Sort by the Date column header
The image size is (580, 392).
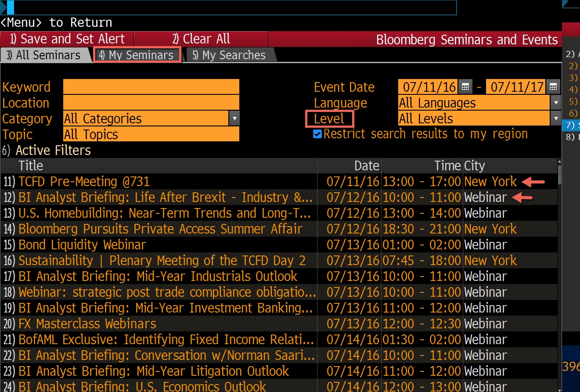[x=349, y=165]
